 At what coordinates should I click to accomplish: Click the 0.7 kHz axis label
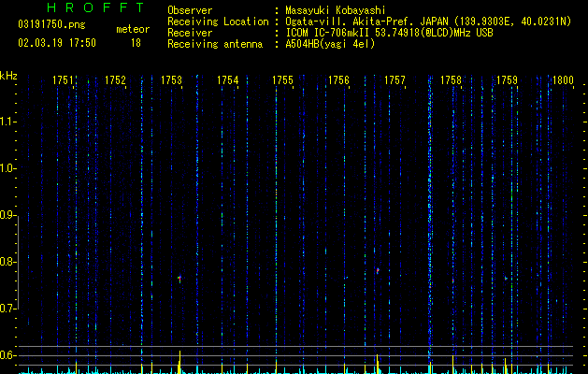pos(7,309)
